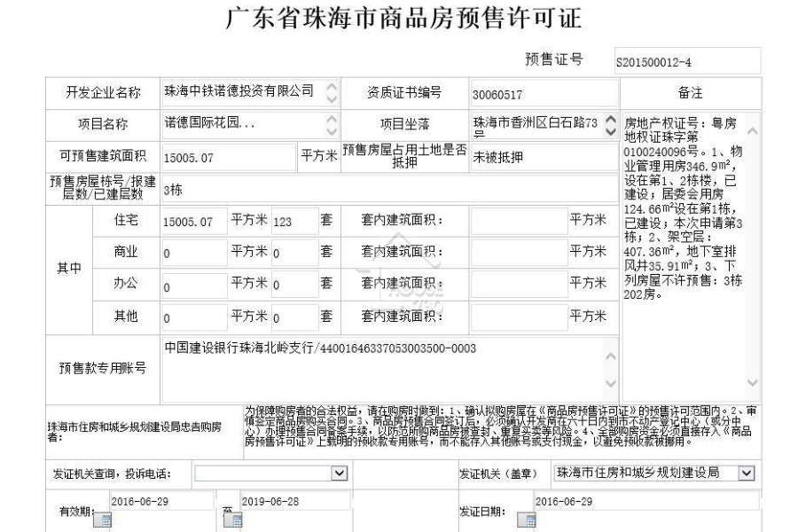The image size is (798, 532).
Task: Click the building number field 3栋
Action: pos(389,190)
